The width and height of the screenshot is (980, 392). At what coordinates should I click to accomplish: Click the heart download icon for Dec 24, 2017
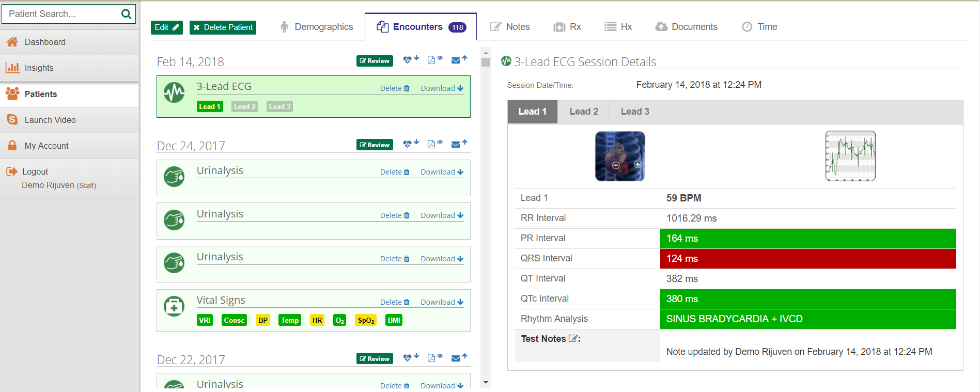tap(411, 144)
